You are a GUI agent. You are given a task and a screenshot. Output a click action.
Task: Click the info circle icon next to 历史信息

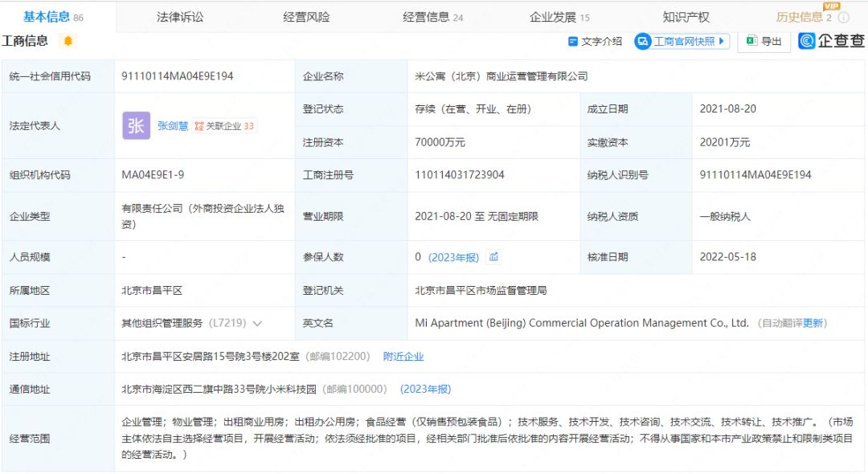843,17
